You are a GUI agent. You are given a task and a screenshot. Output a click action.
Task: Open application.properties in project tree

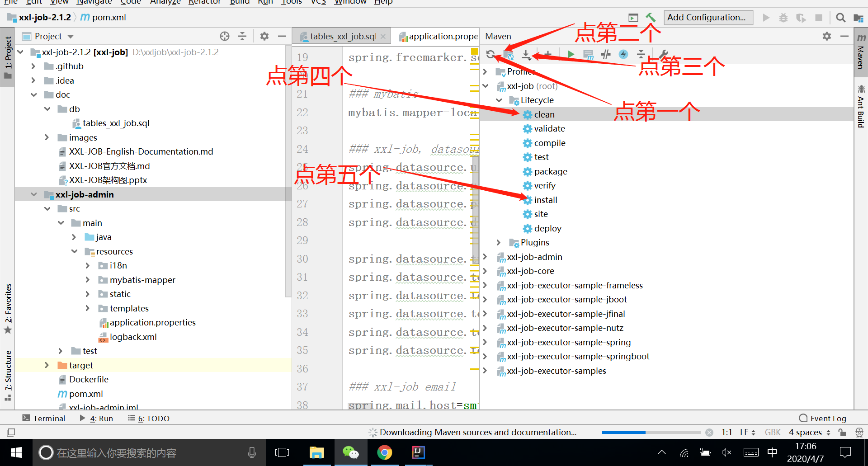(147, 323)
